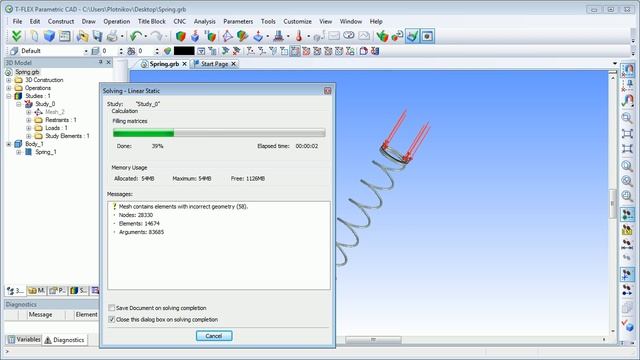Click the 'Nodes: 28330' message line
The image size is (640, 360).
coord(136,215)
